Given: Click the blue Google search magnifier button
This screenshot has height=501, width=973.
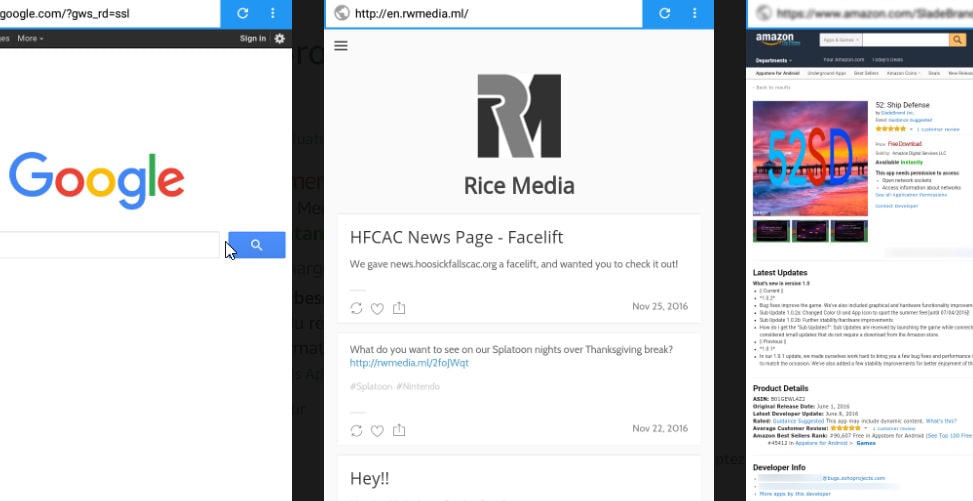Looking at the screenshot, I should coord(257,245).
